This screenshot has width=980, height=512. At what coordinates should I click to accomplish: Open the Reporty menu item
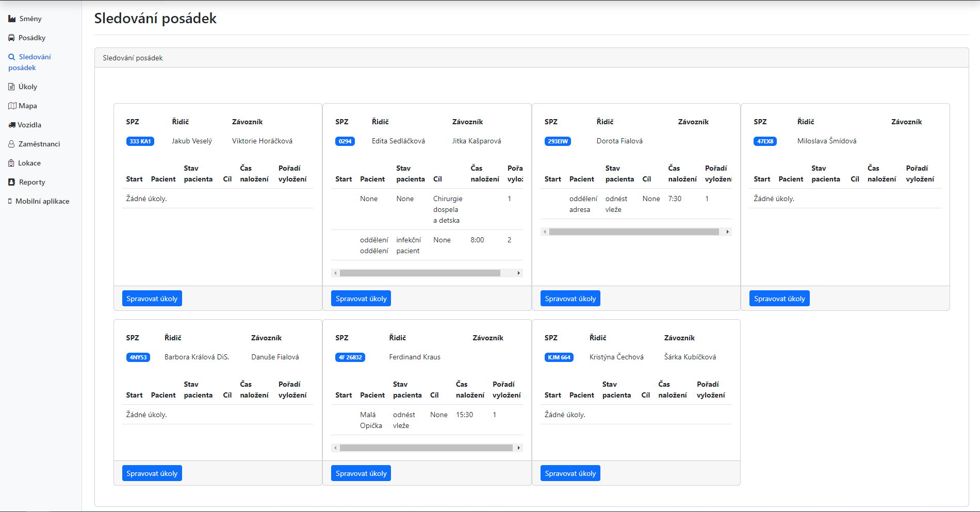pos(31,182)
